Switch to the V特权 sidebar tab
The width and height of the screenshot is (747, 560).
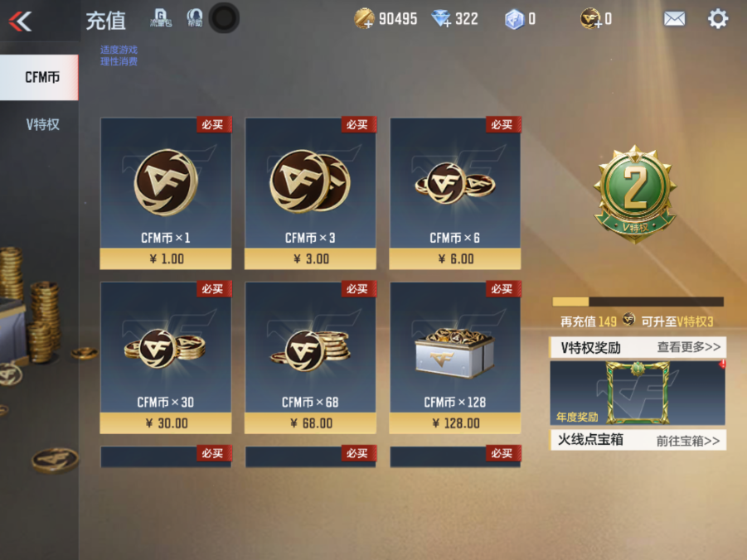(42, 125)
